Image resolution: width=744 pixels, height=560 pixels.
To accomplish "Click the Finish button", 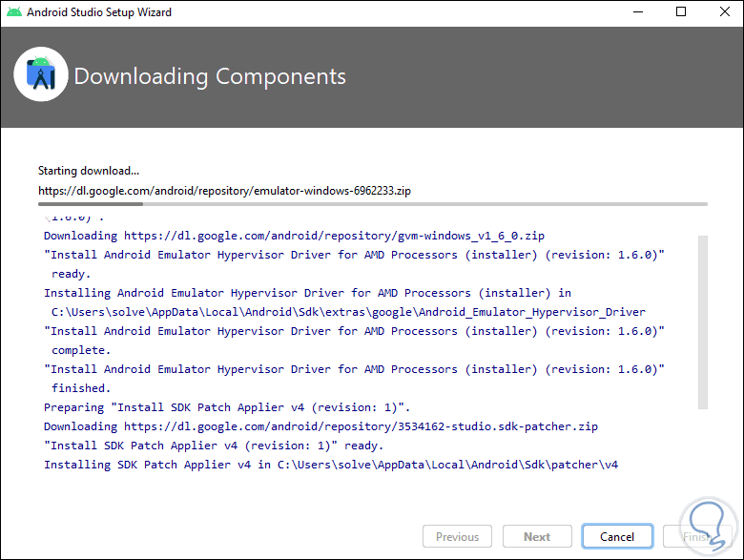I will coord(696,537).
